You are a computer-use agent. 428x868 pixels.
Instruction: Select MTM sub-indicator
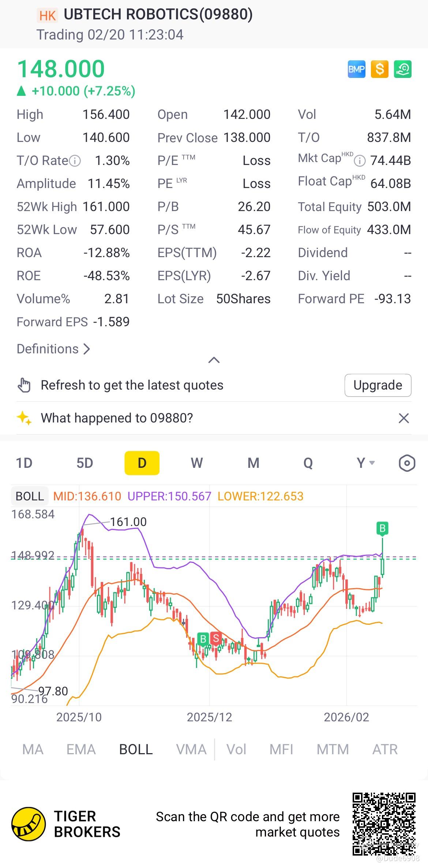pyautogui.click(x=333, y=749)
